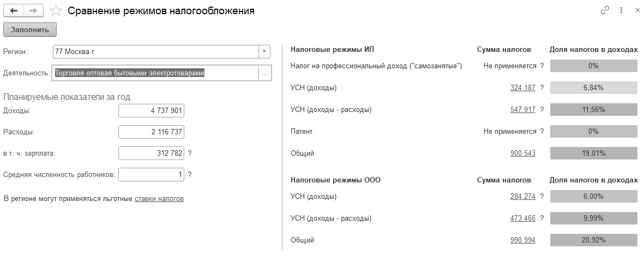
Task: Click question mark next to IP Патент row
Action: tap(541, 132)
